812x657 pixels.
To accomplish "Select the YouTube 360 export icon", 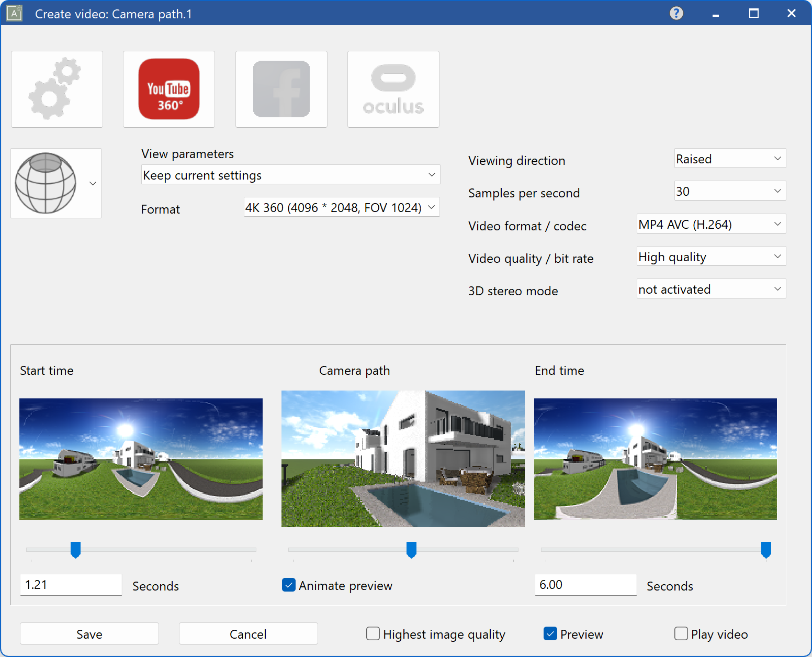I will (168, 88).
